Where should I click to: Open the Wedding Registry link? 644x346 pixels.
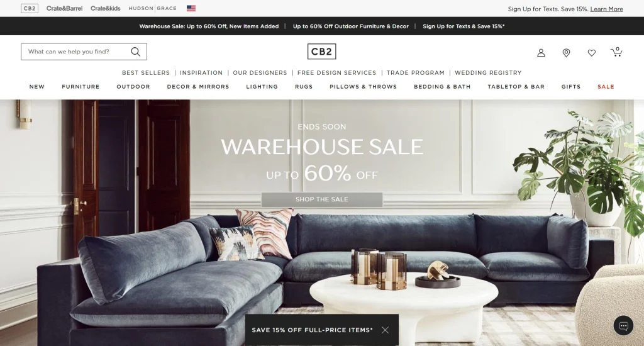[488, 73]
